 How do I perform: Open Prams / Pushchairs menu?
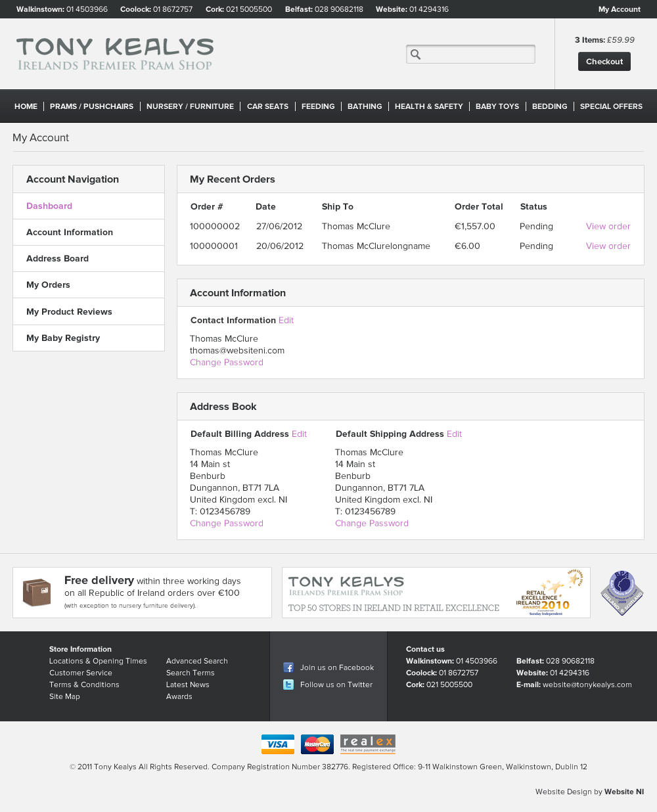click(91, 106)
